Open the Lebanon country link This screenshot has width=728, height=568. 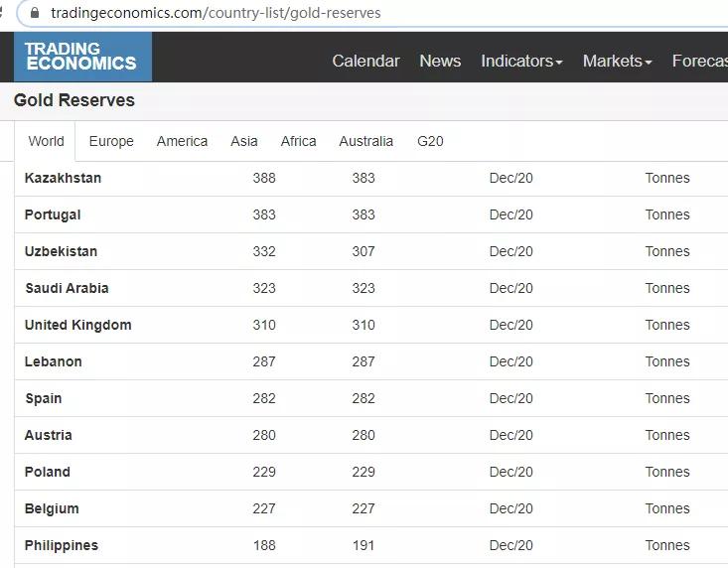(x=54, y=361)
